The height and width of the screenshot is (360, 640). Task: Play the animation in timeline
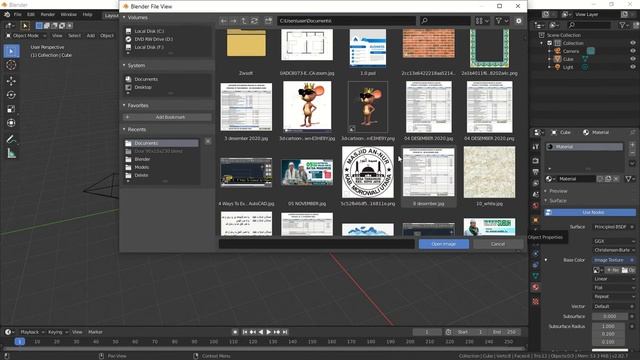pos(269,332)
